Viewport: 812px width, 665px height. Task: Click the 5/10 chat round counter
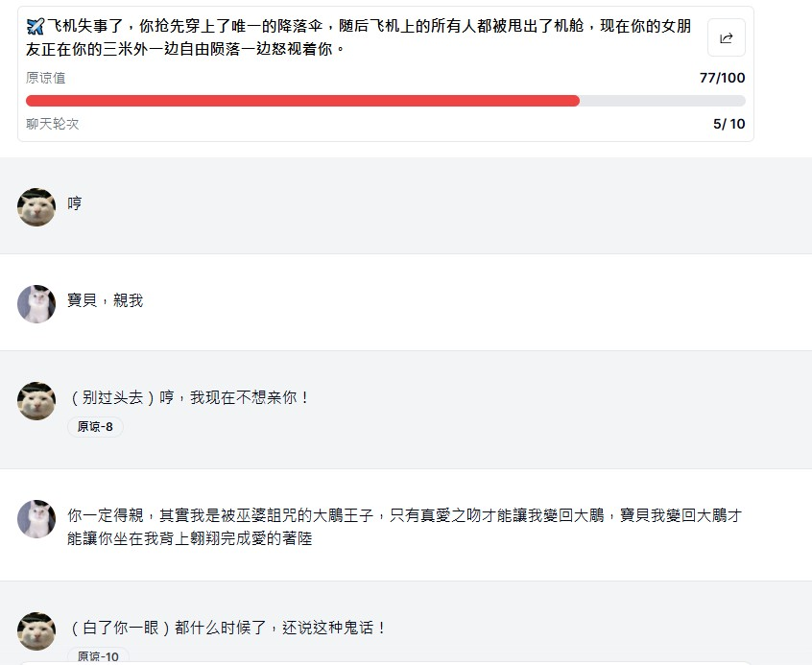[x=729, y=124]
